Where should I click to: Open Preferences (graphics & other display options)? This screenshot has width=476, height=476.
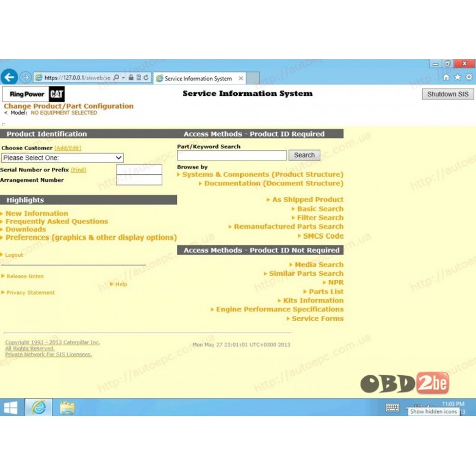[x=91, y=237]
